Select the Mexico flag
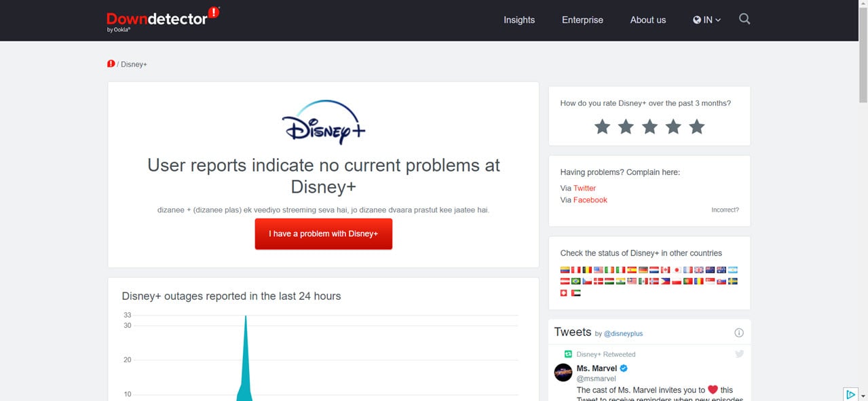Viewport: 868px width, 401px height. [643, 282]
